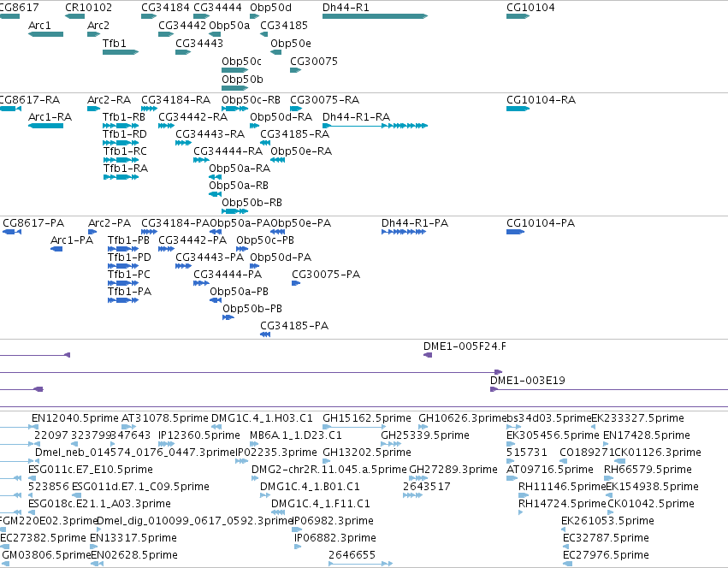
Task: Select the ESG018c.E21.1_A03.3prime EST label
Action: tap(99, 505)
